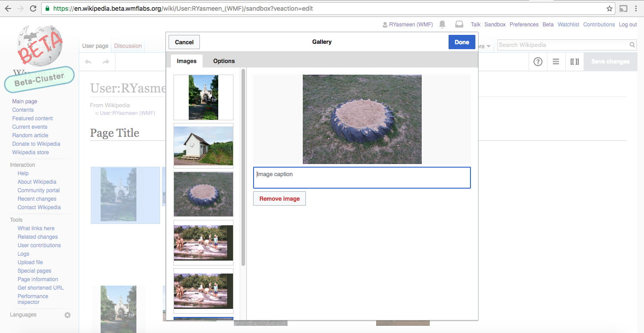Open the Talk link

coord(475,25)
